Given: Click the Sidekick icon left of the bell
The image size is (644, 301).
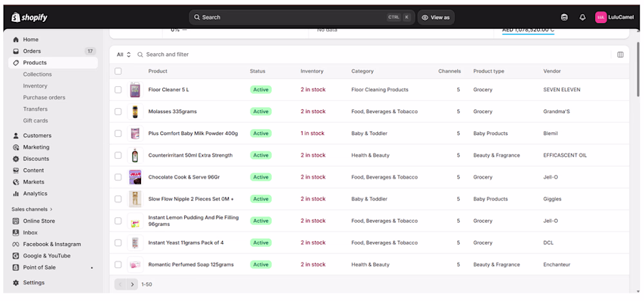Looking at the screenshot, I should [x=564, y=17].
